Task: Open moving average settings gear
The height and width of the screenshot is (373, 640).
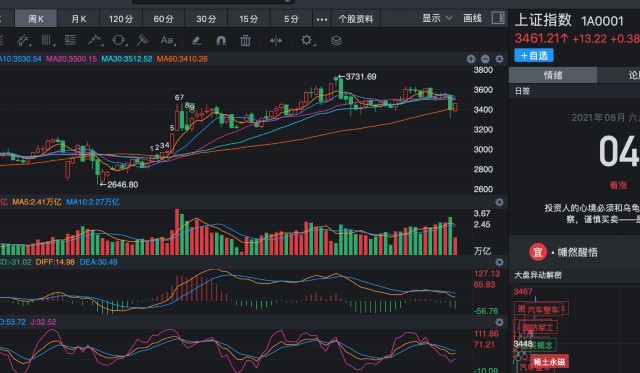Action: (x=499, y=59)
